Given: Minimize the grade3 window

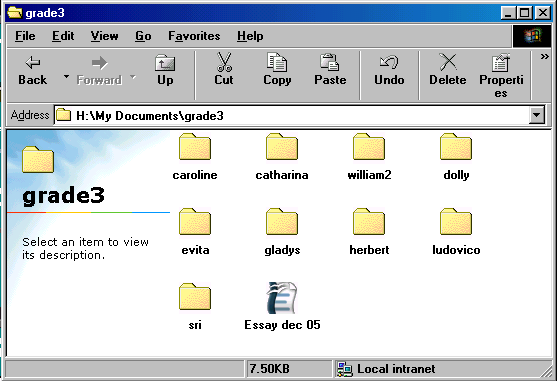Looking at the screenshot, I should (x=508, y=13).
